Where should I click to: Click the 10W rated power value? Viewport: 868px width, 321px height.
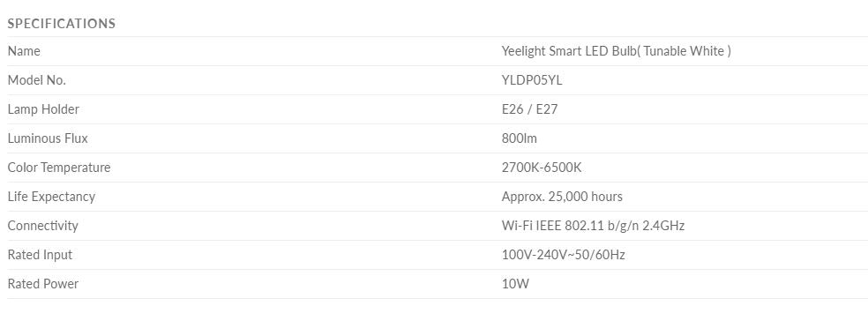[515, 284]
